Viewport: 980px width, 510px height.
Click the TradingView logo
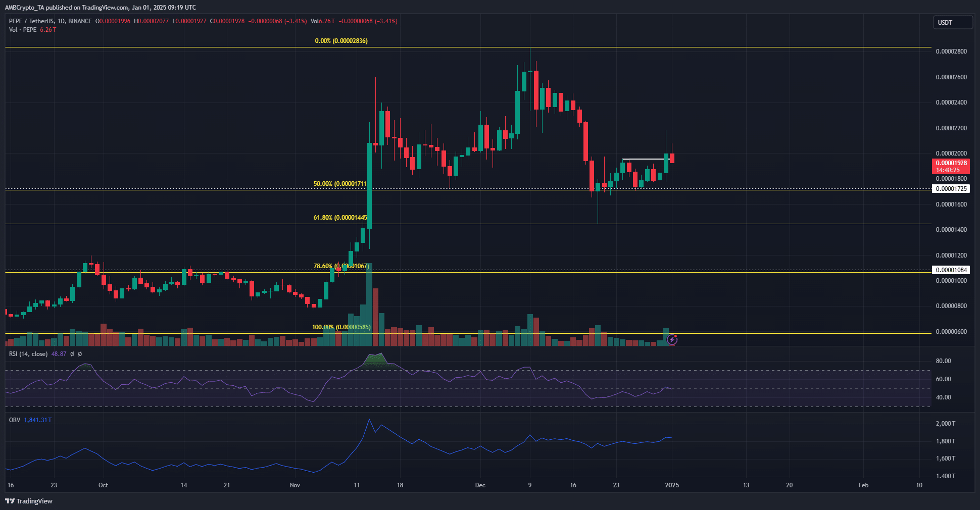click(x=29, y=501)
